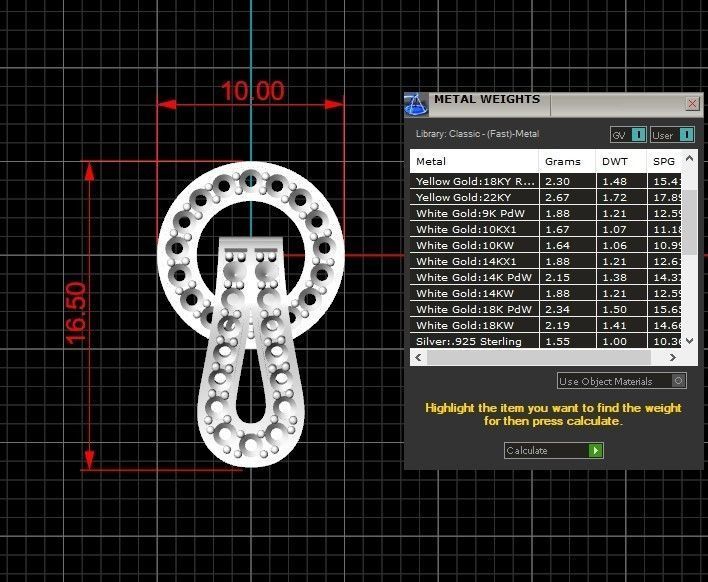
Task: Select White Gold:14K PdW row
Action: 545,277
